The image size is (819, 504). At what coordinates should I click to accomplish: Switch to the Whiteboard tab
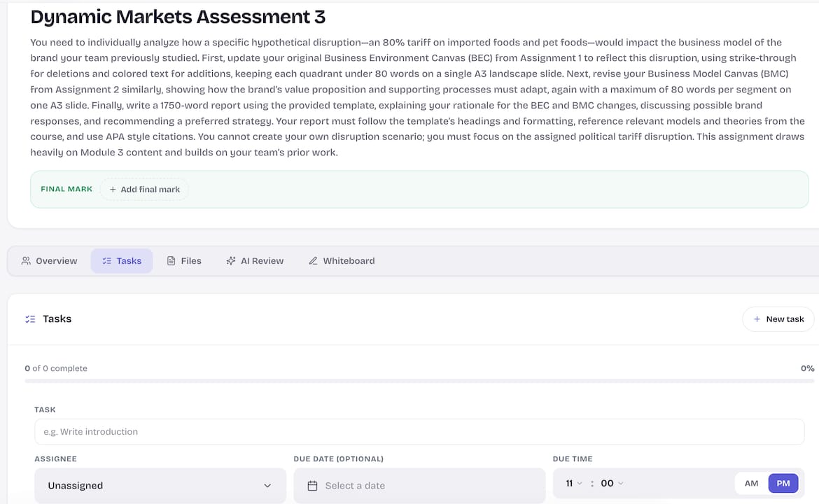click(342, 260)
